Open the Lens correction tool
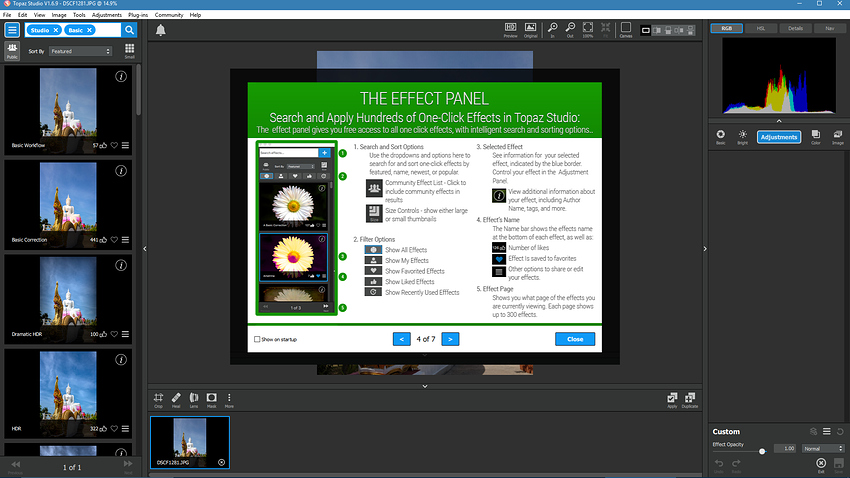Image resolution: width=850 pixels, height=478 pixels. (x=194, y=400)
